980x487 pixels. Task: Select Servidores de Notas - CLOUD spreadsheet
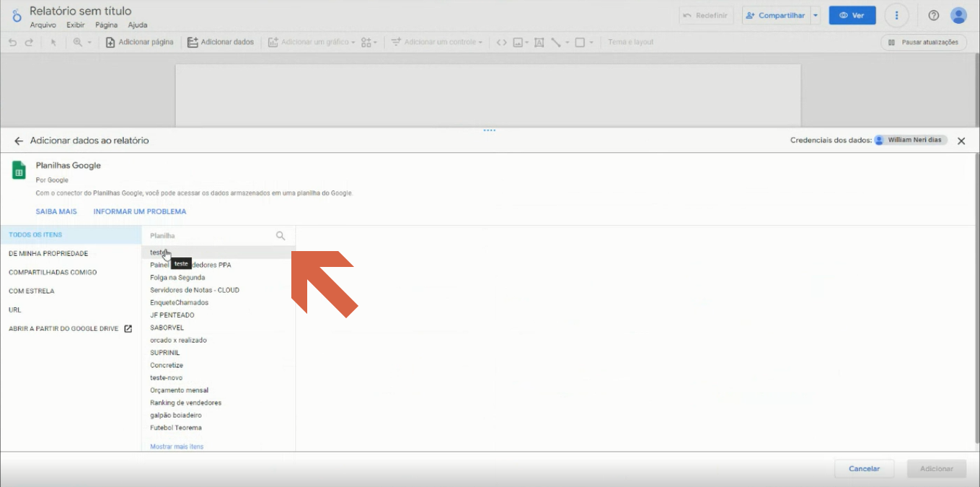tap(218, 290)
